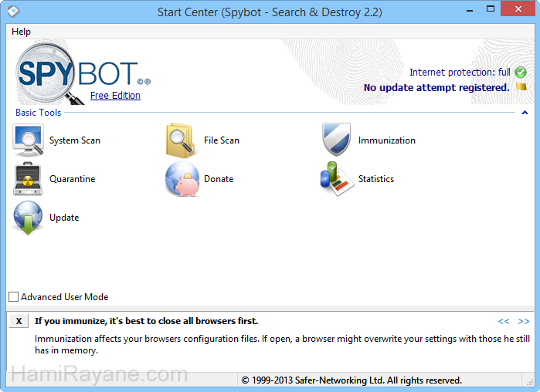Click the Update label
The image size is (540, 392).
pos(64,218)
